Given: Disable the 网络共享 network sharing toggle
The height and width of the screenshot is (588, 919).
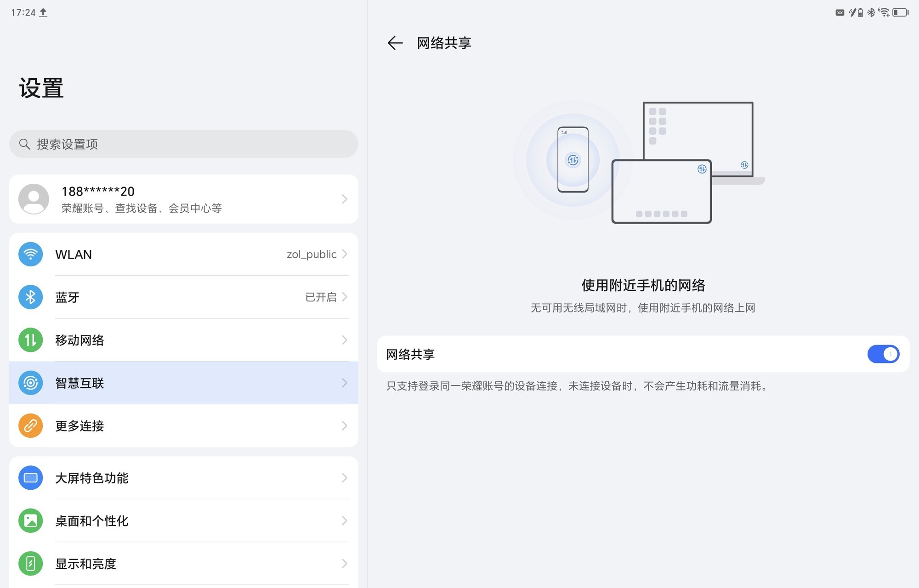Looking at the screenshot, I should 883,354.
